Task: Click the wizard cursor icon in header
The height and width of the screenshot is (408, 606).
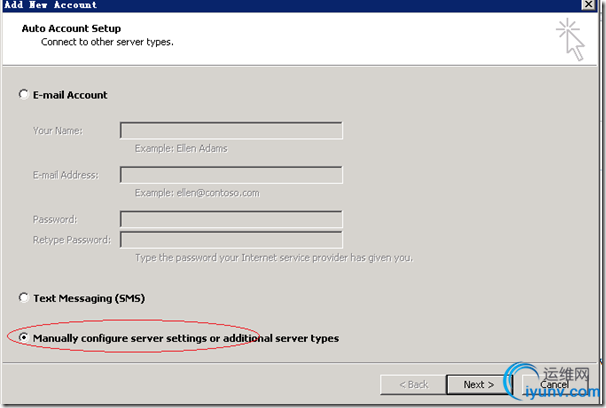Action: [x=571, y=37]
